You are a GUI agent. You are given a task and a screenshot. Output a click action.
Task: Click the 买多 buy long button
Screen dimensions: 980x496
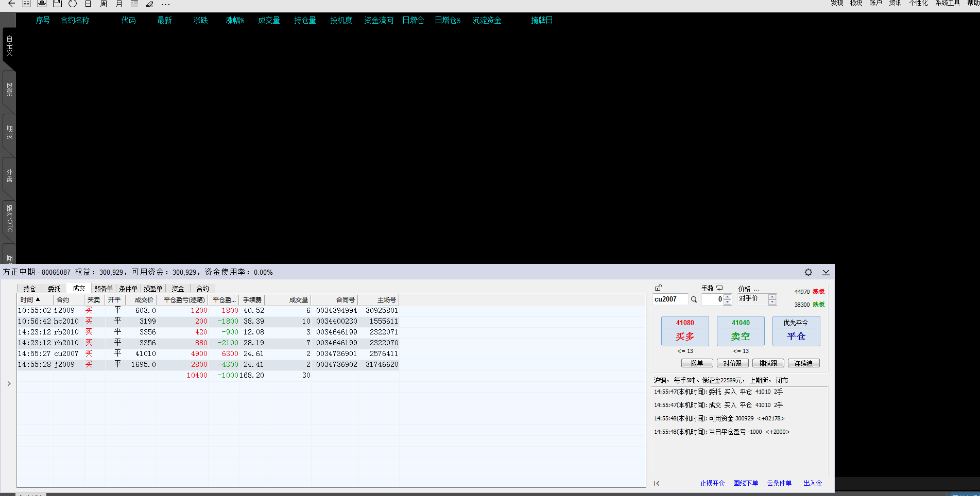click(685, 331)
